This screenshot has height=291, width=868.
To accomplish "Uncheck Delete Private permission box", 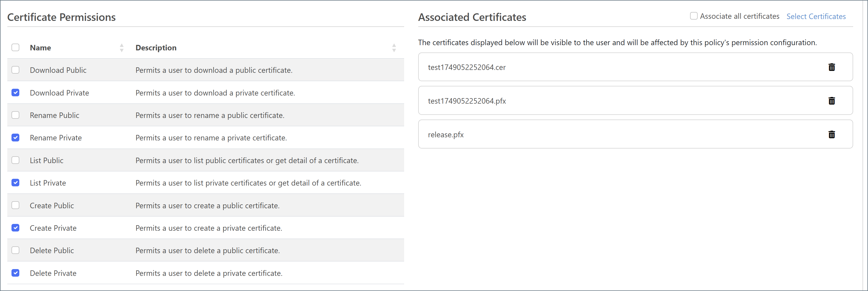I will [15, 273].
